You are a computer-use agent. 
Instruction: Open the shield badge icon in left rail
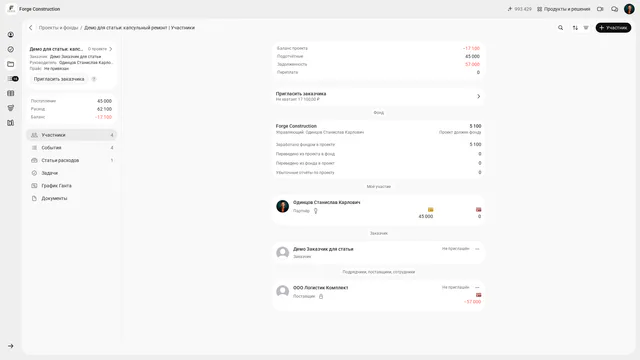(11, 108)
